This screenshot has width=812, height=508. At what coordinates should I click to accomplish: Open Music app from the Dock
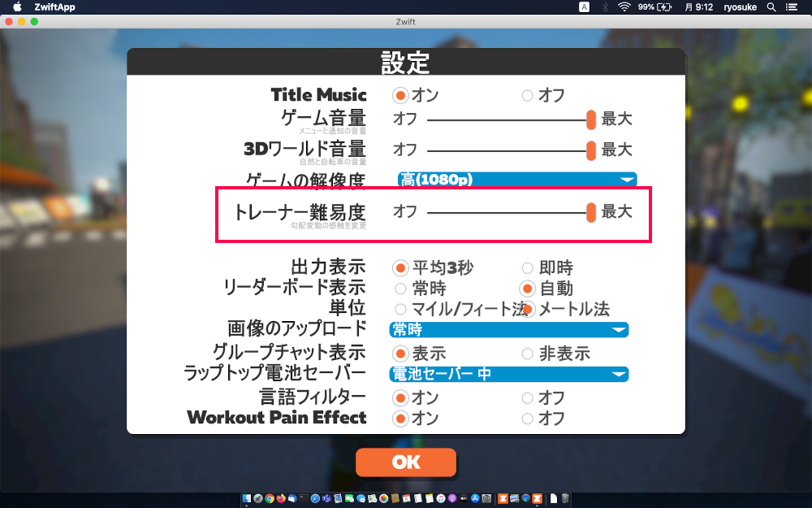[x=440, y=499]
